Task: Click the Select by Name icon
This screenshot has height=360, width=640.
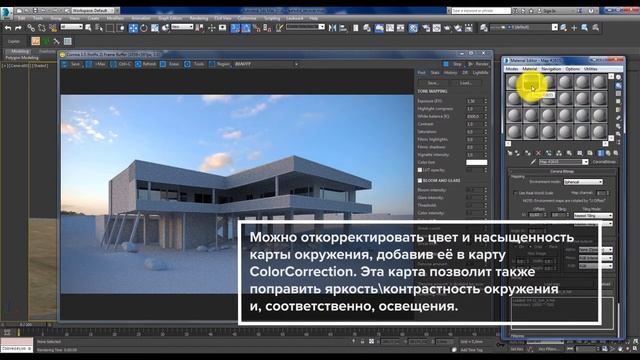Action: pyautogui.click(x=99, y=28)
